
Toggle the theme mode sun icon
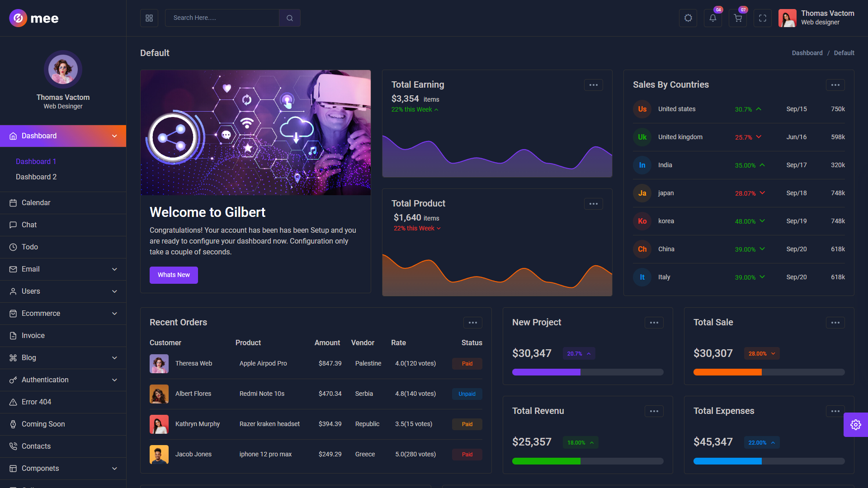688,18
